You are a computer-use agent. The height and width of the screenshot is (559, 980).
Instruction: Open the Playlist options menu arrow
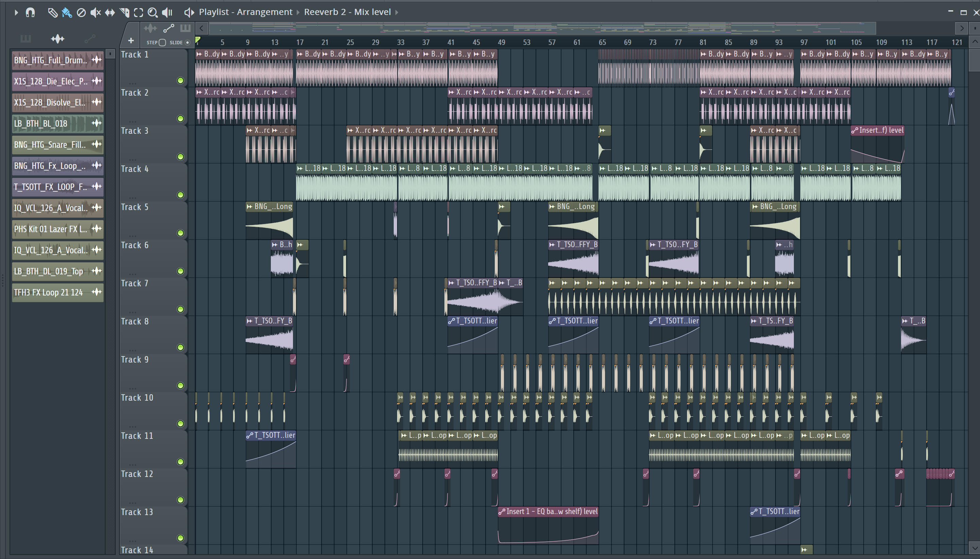[16, 12]
